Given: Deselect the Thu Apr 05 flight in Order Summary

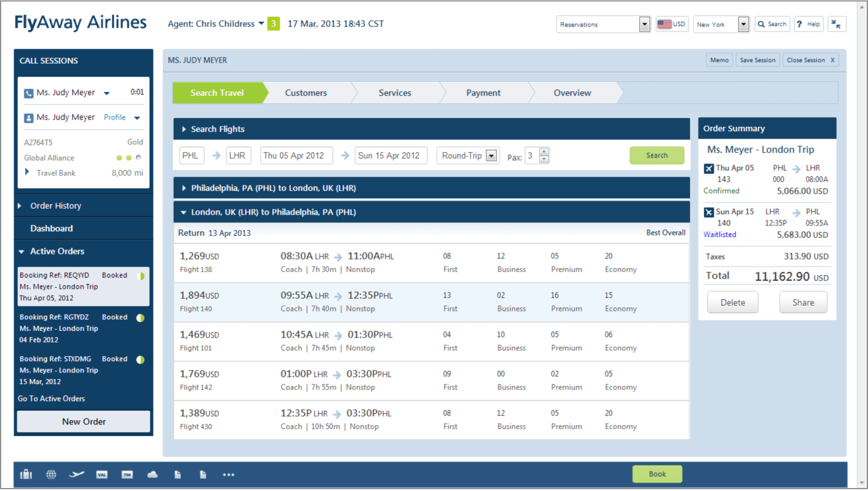Looking at the screenshot, I should [709, 168].
